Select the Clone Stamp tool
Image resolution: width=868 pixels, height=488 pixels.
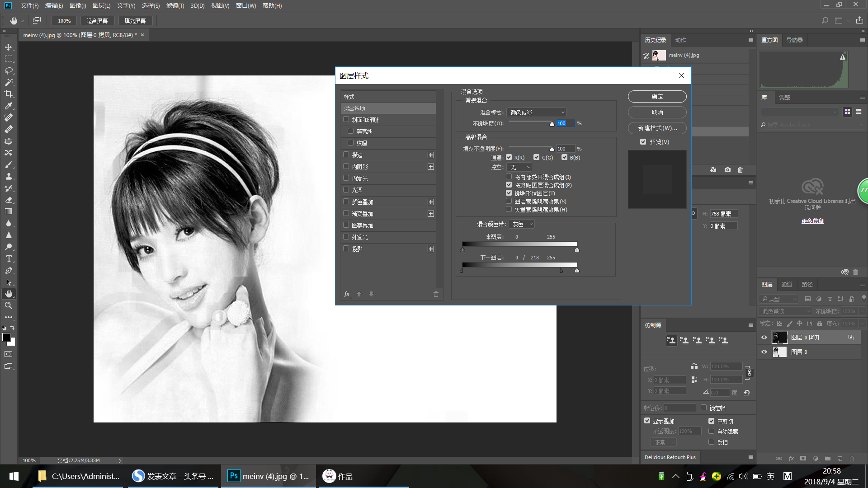9,176
